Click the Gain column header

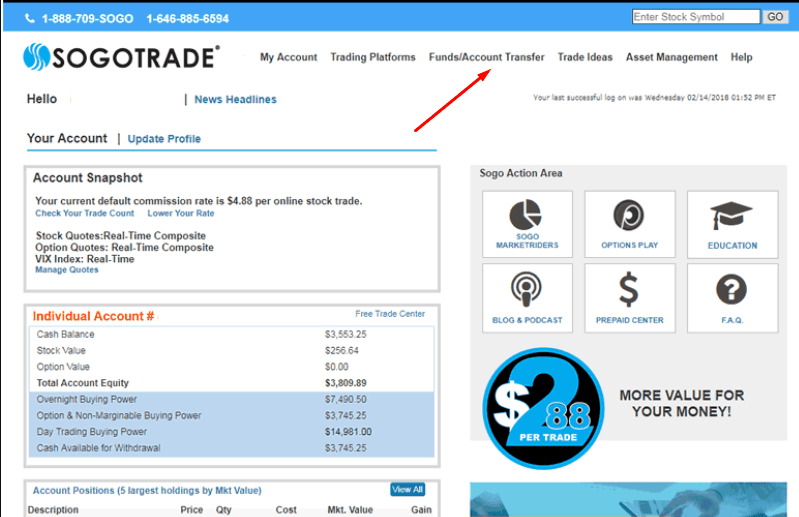coord(421,510)
